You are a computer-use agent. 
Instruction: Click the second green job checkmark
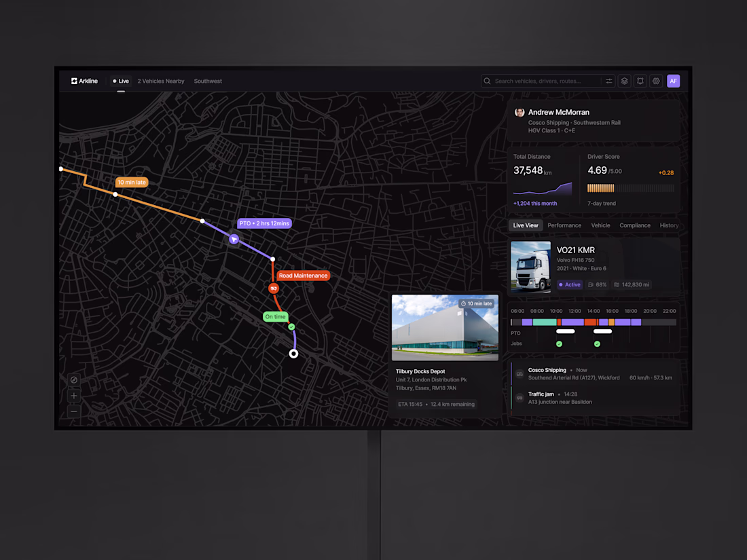597,344
